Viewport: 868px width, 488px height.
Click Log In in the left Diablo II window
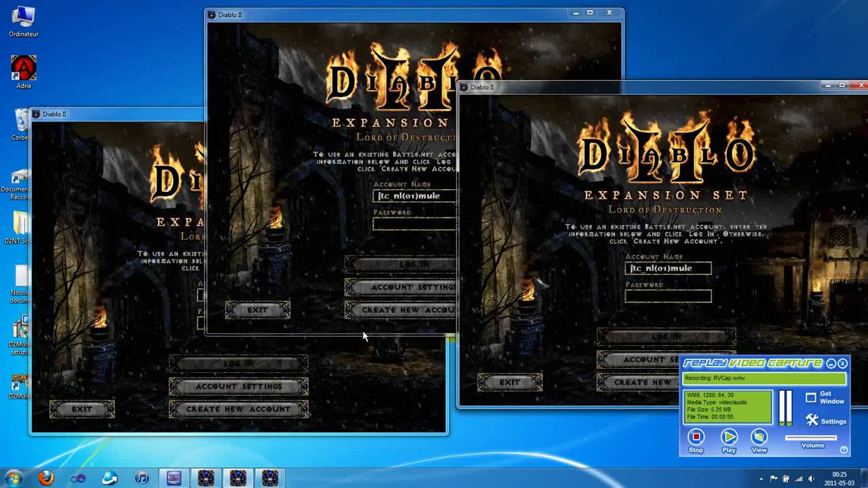[239, 364]
